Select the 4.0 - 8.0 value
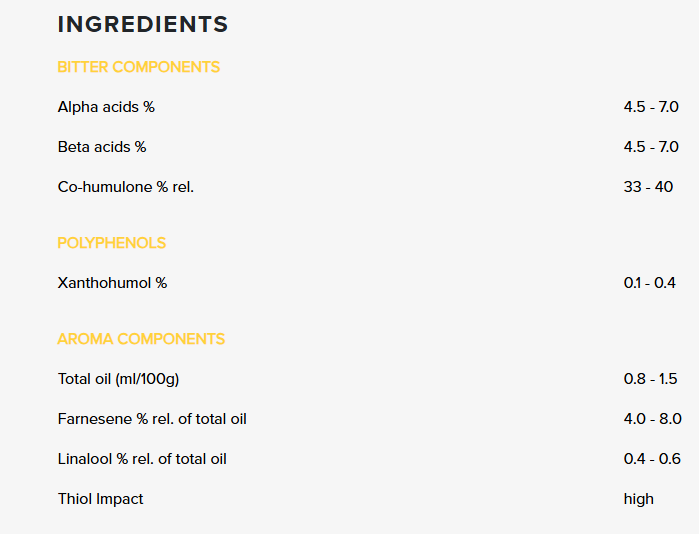This screenshot has height=534, width=699. click(653, 419)
